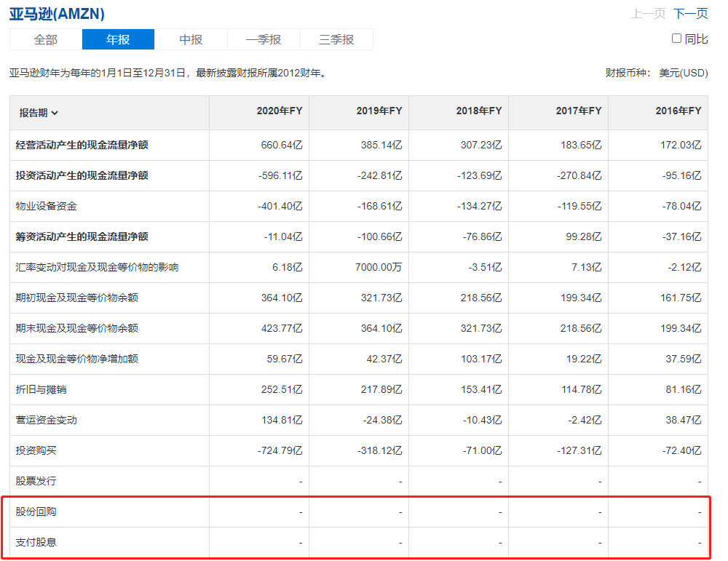This screenshot has height=561, width=728.
Task: Click the 投资活动产生的现金流量净额 row label
Action: click(x=82, y=175)
